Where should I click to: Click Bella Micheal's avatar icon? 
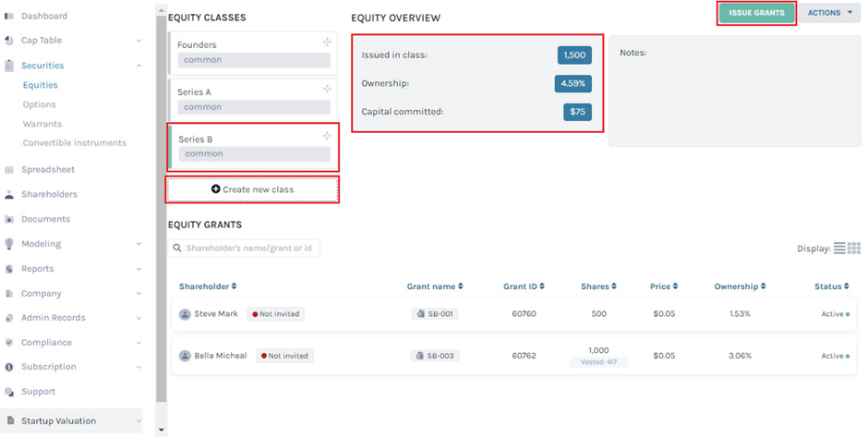[185, 356]
